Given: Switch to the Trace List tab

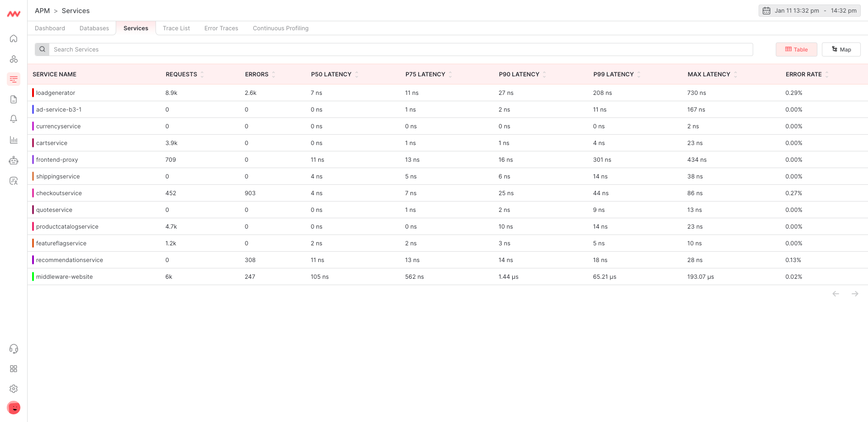Looking at the screenshot, I should (176, 28).
